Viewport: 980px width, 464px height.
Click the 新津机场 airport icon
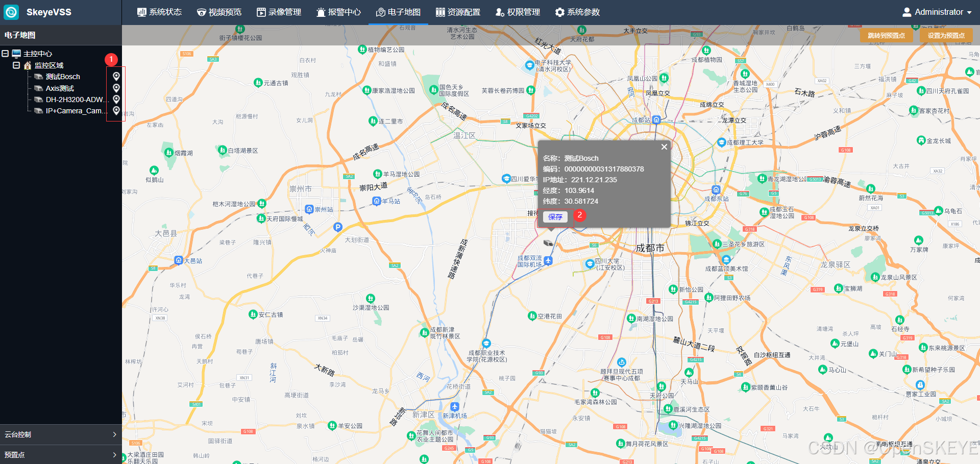point(454,407)
